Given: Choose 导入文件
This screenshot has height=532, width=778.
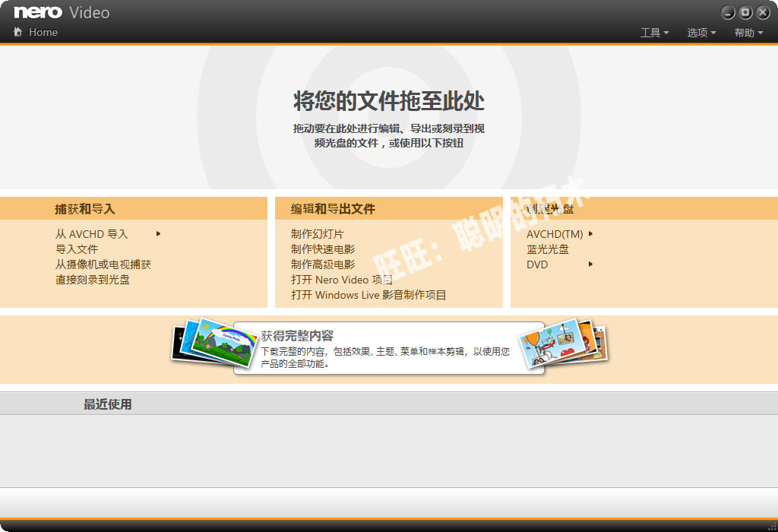Looking at the screenshot, I should click(77, 249).
